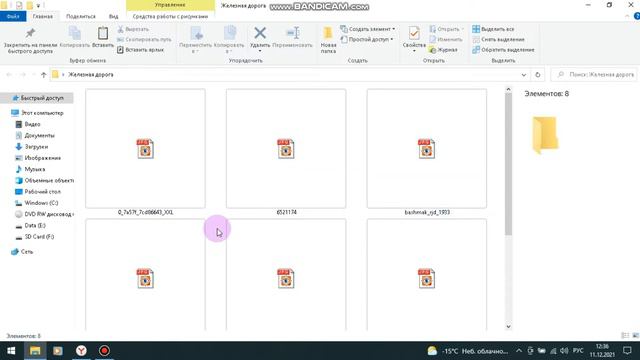The image size is (640, 360).
Task: Open the File tab
Action: 13,16
